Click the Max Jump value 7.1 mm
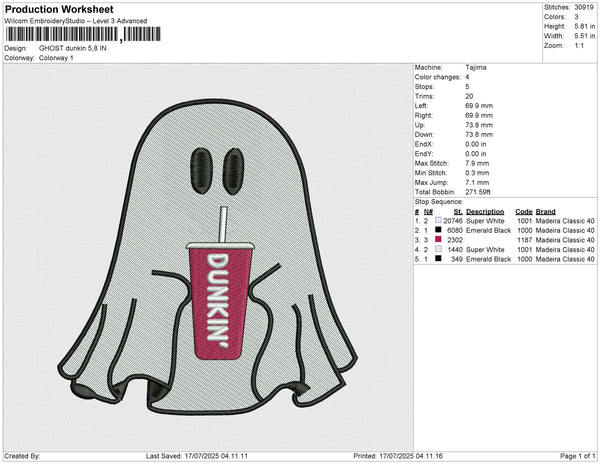Screen dimensions: 600x464 [x=477, y=182]
